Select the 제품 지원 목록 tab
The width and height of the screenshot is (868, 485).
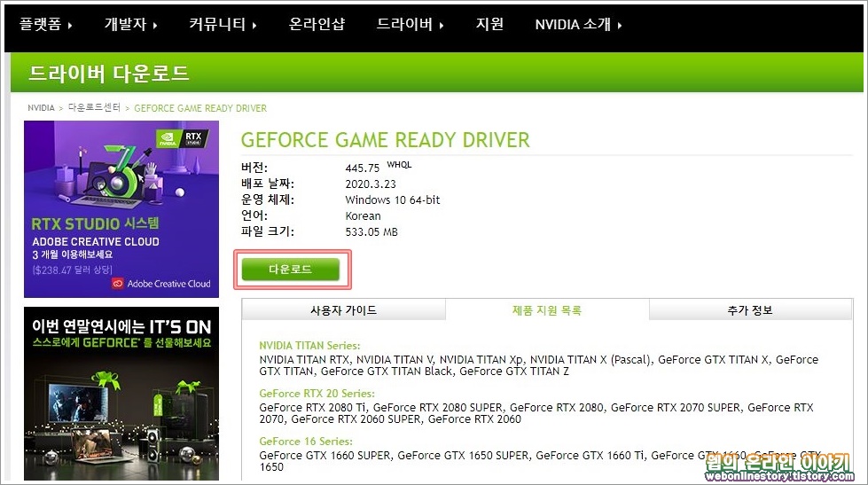[547, 310]
